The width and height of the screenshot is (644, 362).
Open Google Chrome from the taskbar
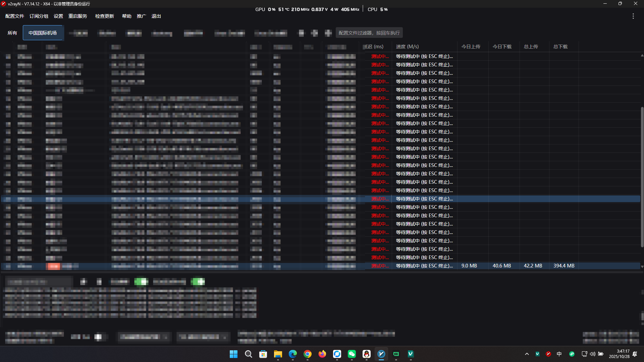click(307, 354)
